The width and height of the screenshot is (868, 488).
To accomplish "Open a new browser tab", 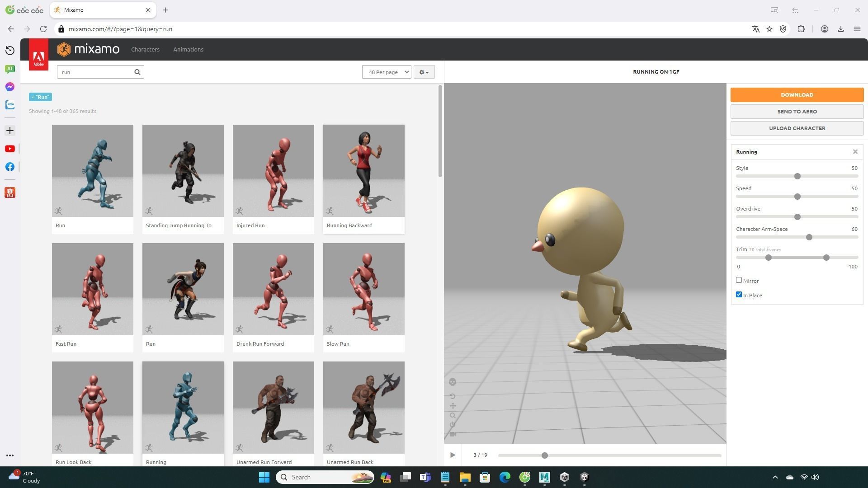I will click(165, 10).
